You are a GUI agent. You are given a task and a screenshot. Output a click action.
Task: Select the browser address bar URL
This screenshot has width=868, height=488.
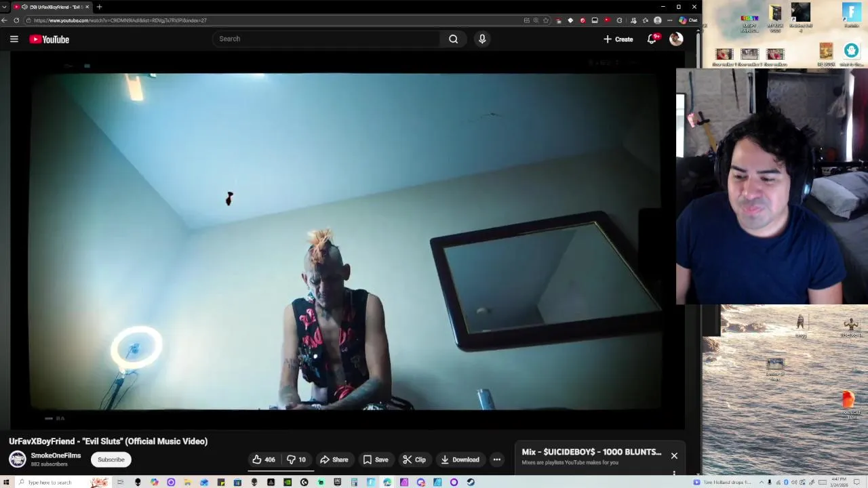120,20
